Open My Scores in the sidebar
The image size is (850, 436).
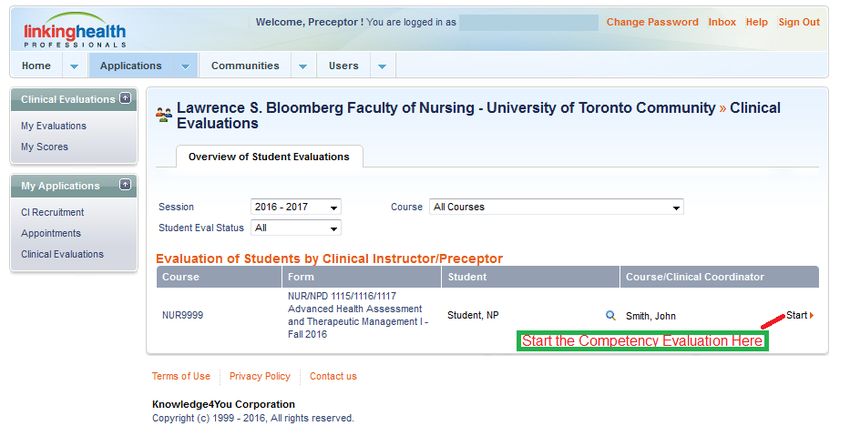pos(44,147)
